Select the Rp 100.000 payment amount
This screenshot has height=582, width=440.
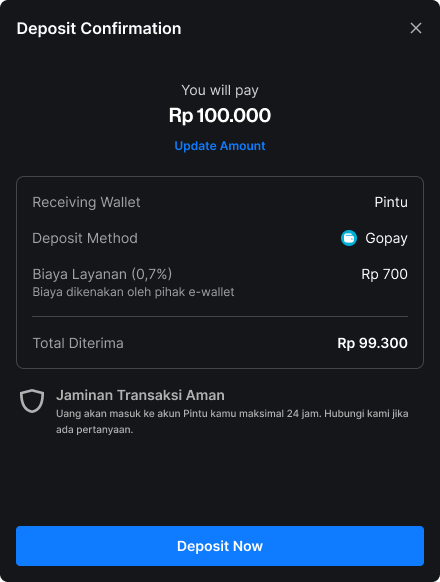click(220, 115)
